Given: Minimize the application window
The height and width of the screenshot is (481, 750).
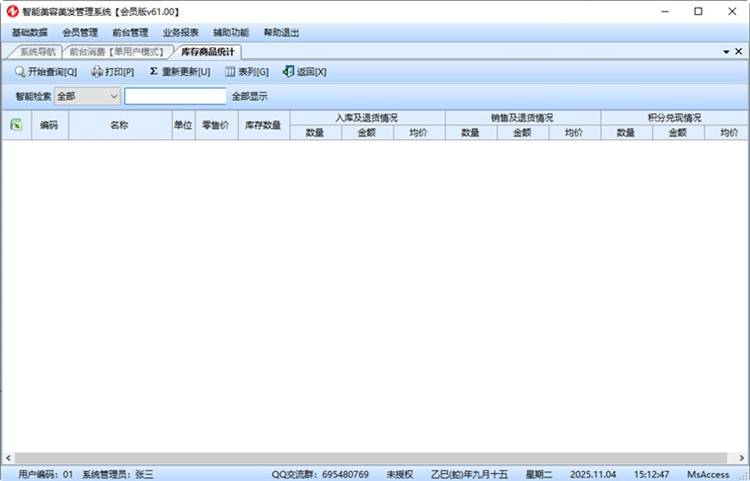Looking at the screenshot, I should [665, 11].
